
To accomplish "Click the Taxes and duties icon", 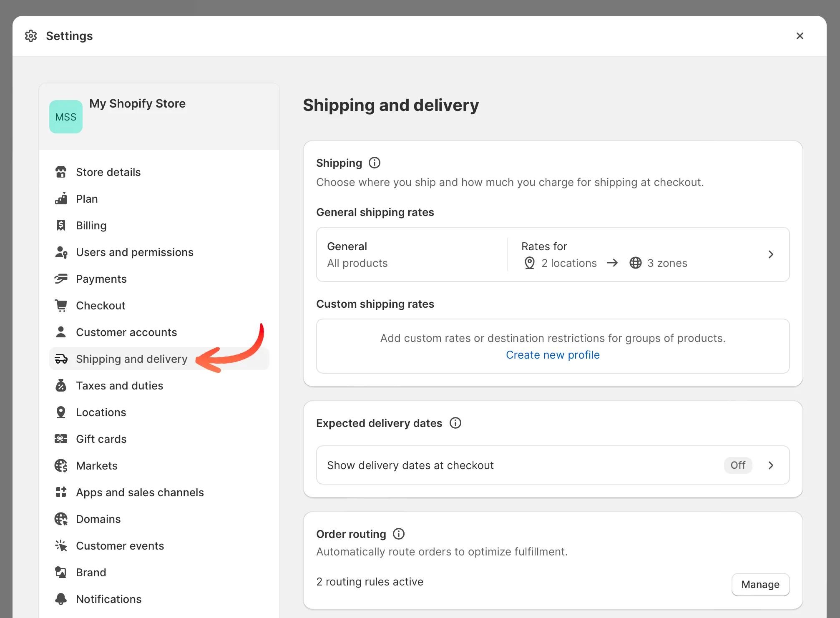I will (x=61, y=385).
